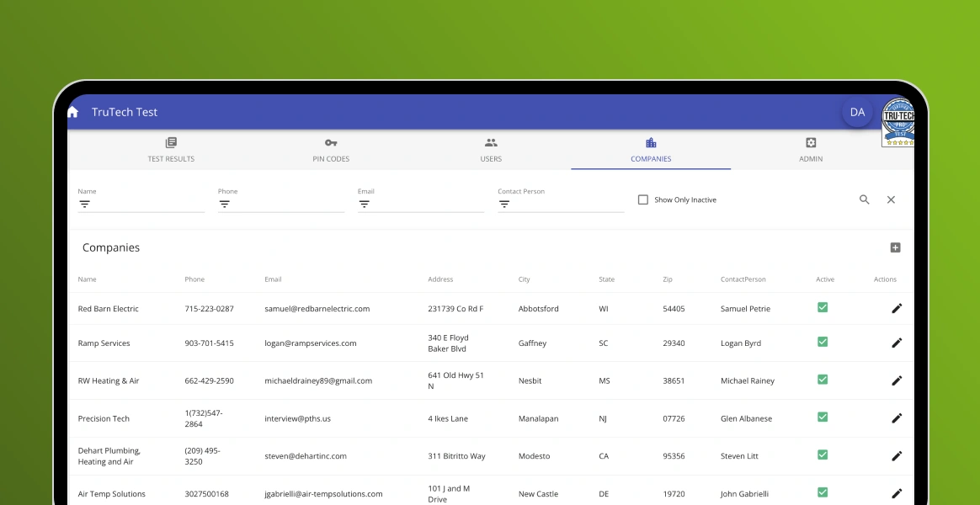Viewport: 980px width, 505px height.
Task: Enable Show Only Inactive checkbox
Action: (643, 200)
